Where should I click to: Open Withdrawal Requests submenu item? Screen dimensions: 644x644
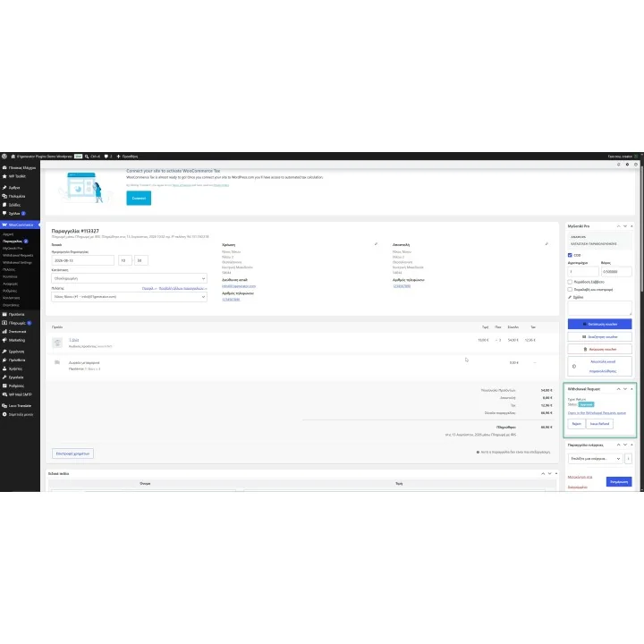(x=18, y=256)
